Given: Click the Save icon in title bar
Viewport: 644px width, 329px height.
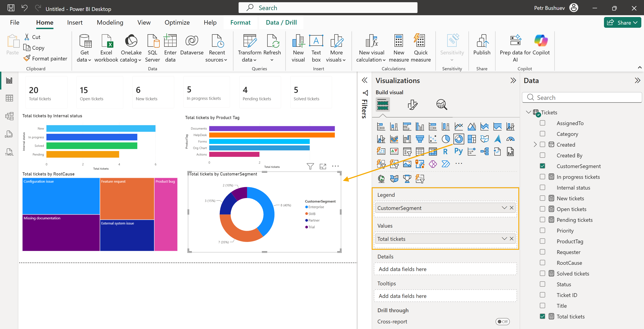Looking at the screenshot, I should pyautogui.click(x=11, y=8).
